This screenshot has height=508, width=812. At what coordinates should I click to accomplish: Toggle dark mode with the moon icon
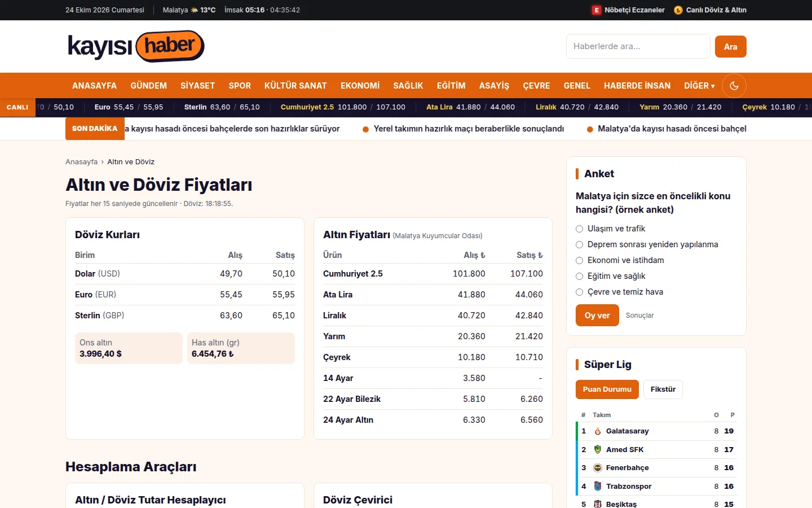click(x=734, y=86)
